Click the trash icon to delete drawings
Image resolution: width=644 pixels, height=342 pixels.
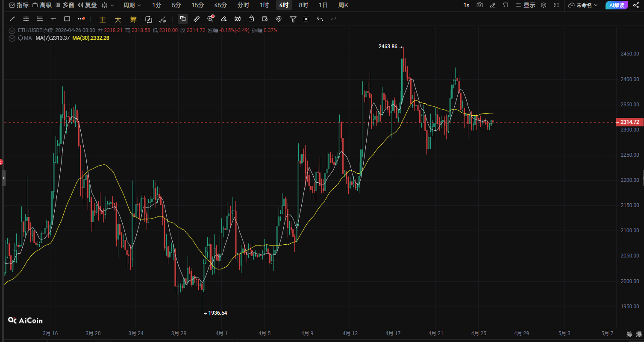[x=306, y=19]
